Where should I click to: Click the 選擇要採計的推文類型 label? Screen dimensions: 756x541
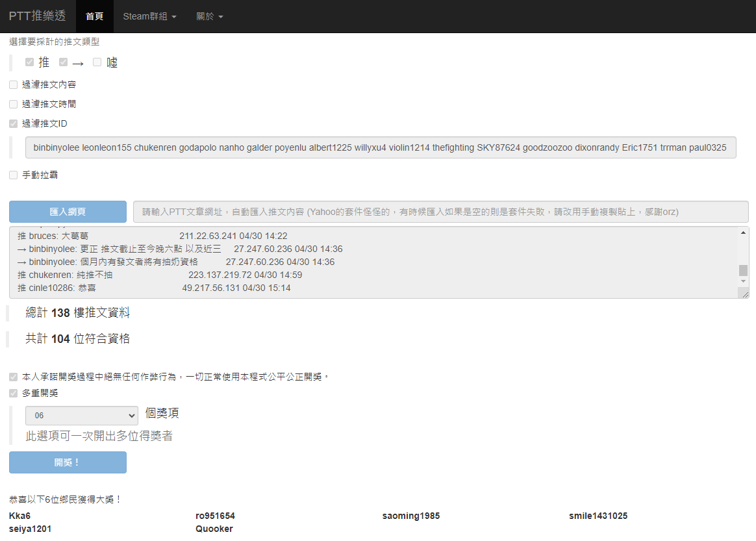click(54, 42)
